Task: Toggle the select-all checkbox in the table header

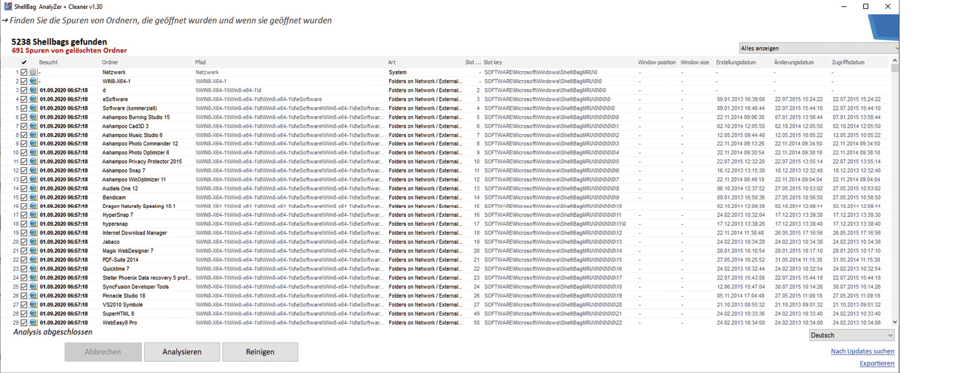Action: 24,63
